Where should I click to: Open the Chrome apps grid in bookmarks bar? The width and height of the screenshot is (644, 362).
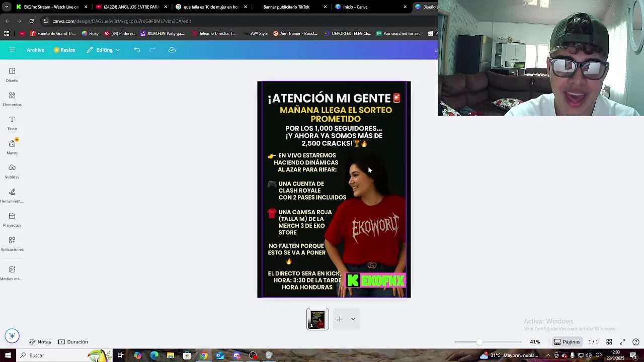[x=7, y=34]
